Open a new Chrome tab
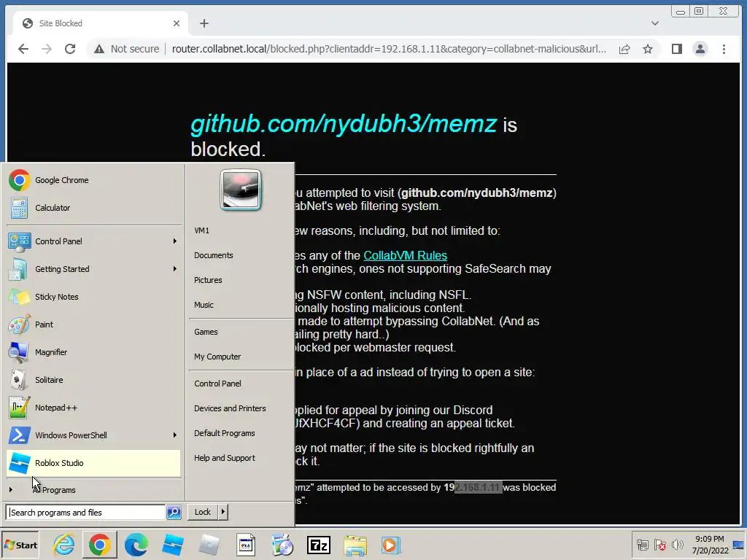The height and width of the screenshot is (560, 747). pos(204,23)
